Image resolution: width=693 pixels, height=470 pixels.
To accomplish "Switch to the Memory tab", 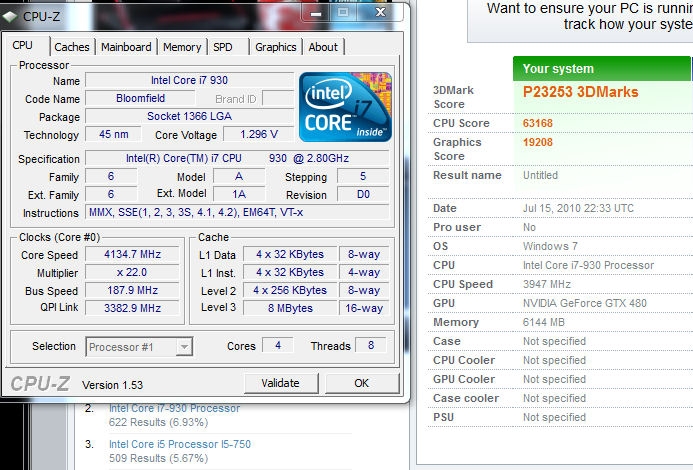I will pyautogui.click(x=182, y=47).
